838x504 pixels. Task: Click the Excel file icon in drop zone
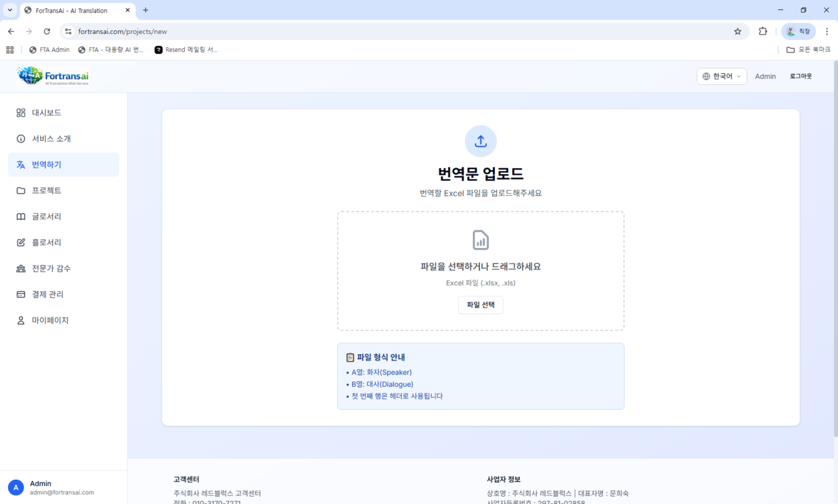[481, 240]
